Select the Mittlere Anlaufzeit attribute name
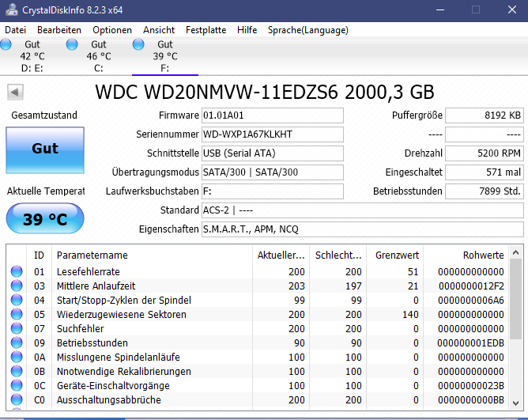 click(x=96, y=286)
